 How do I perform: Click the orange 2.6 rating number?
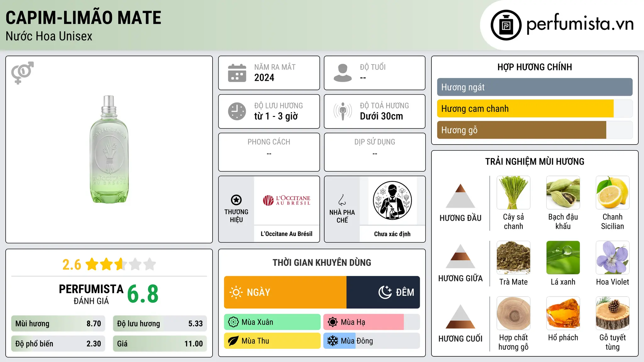click(x=72, y=265)
